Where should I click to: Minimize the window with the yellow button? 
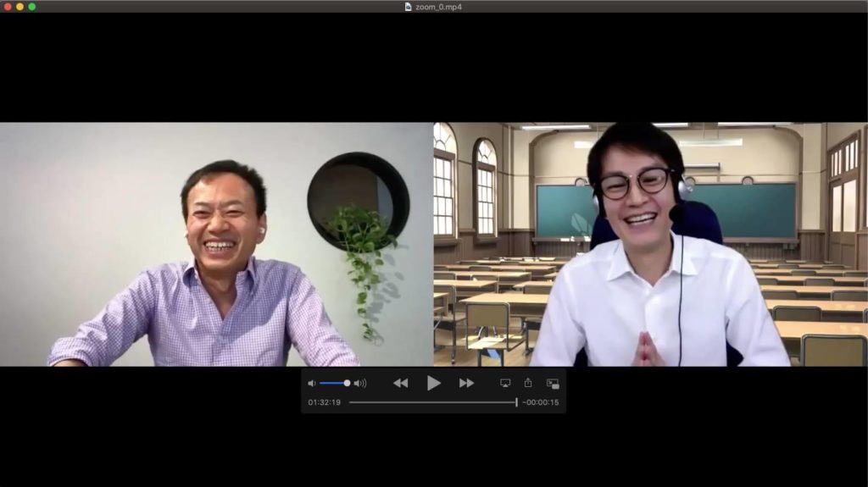point(20,6)
